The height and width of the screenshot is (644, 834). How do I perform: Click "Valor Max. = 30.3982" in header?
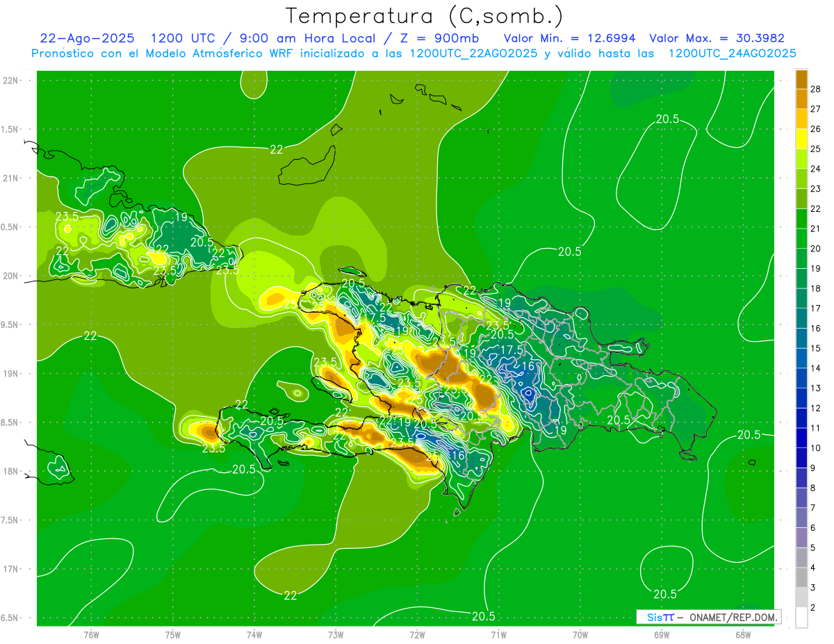(x=717, y=38)
